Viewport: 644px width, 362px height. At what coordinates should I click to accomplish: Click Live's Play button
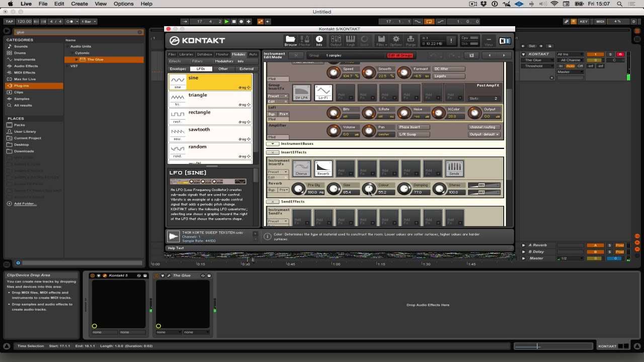(226, 22)
